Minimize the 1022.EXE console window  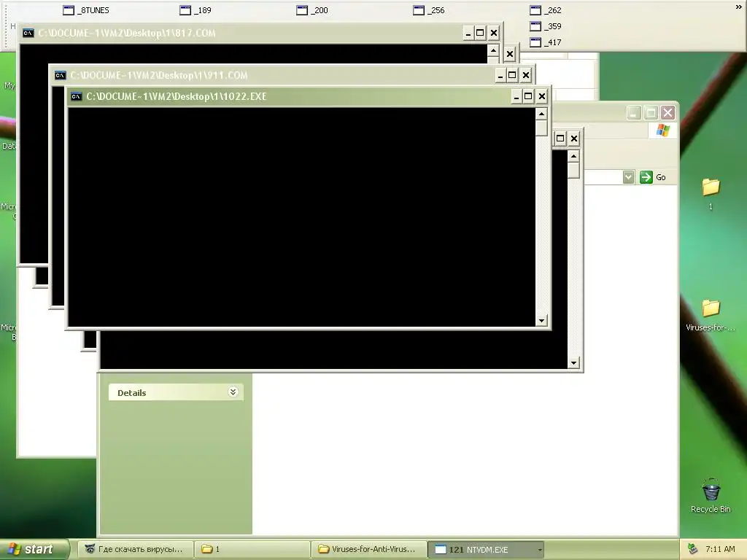coord(516,97)
